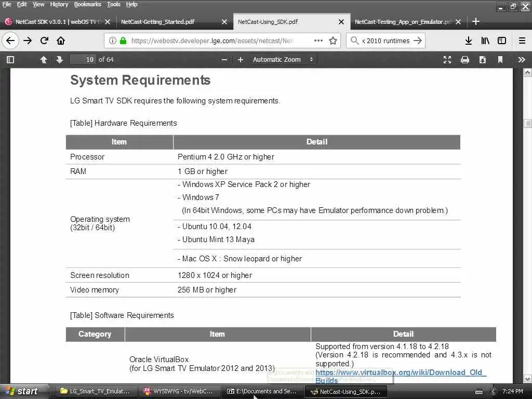The height and width of the screenshot is (399, 532).
Task: Download the PDF file
Action: [x=483, y=60]
